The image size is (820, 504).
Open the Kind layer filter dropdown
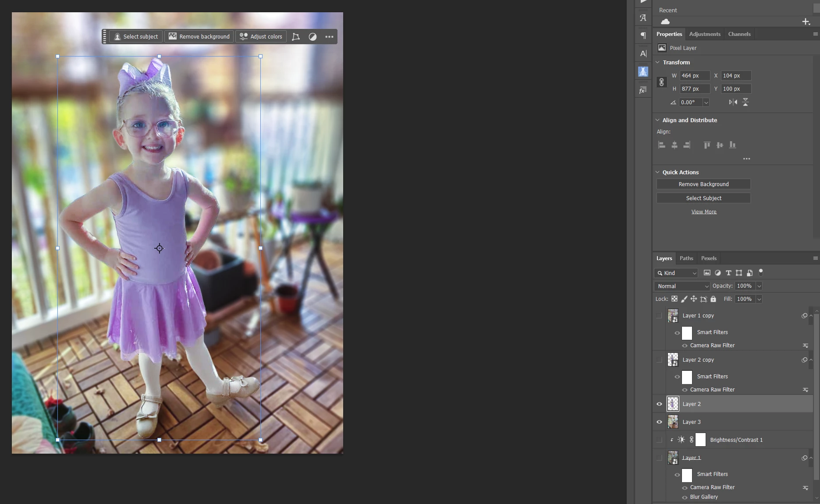tap(676, 273)
